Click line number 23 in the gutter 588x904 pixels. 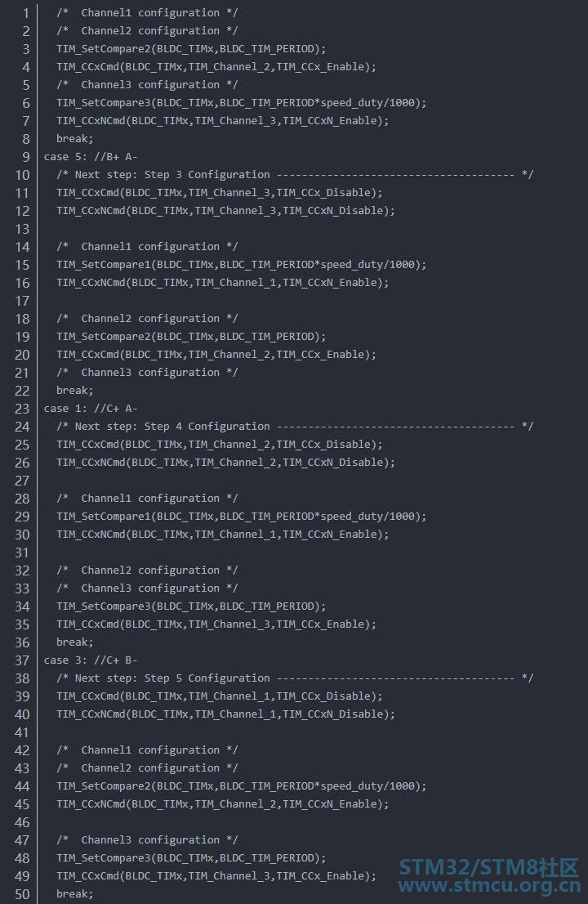click(x=23, y=409)
